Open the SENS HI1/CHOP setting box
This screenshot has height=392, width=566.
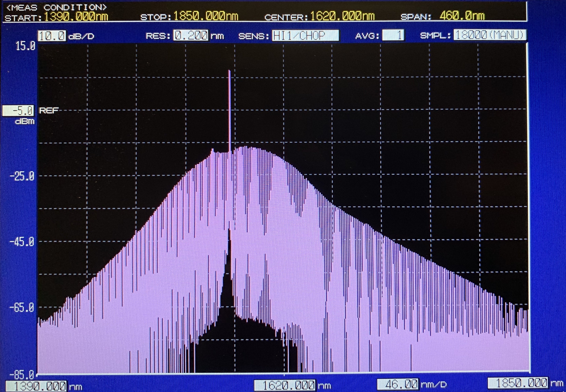pos(305,35)
